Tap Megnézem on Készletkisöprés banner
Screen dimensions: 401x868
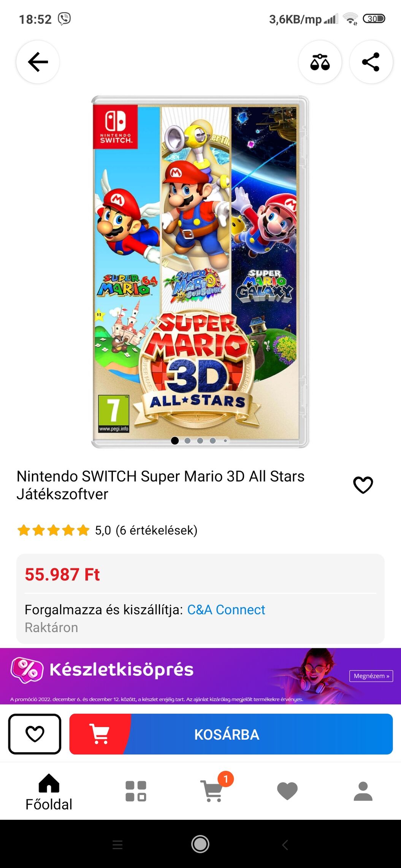371,676
